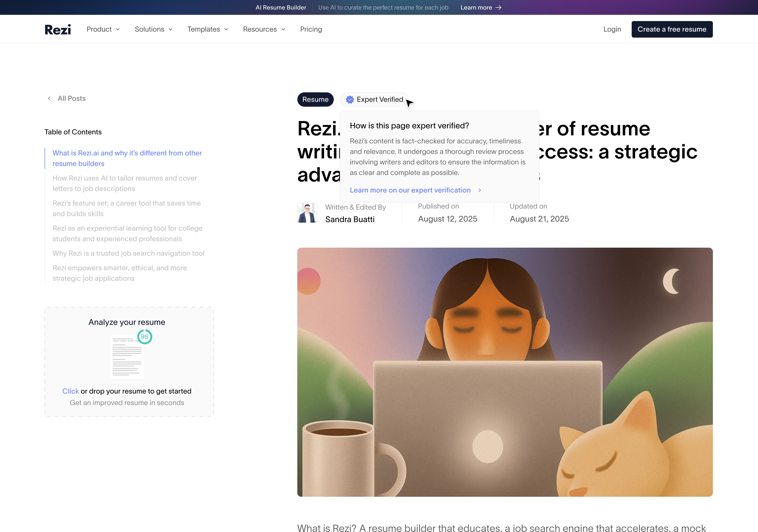Click the Rezi logo in header
Screen dimensions: 758x532
point(58,29)
